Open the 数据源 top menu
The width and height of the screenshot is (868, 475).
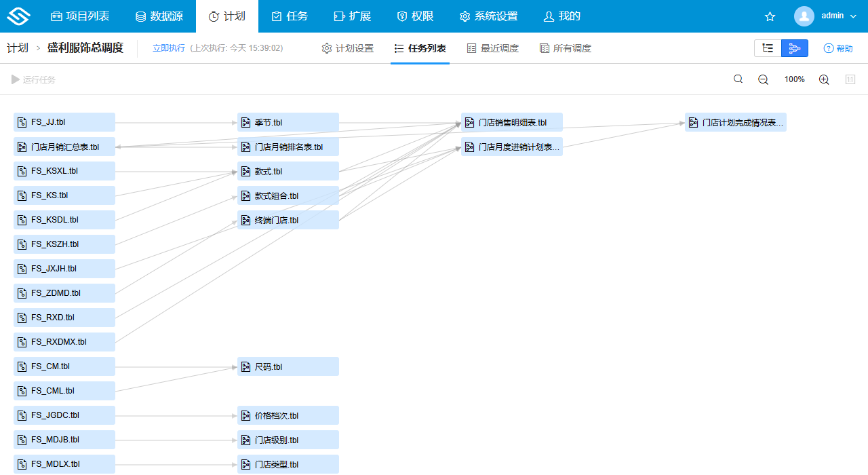click(159, 16)
